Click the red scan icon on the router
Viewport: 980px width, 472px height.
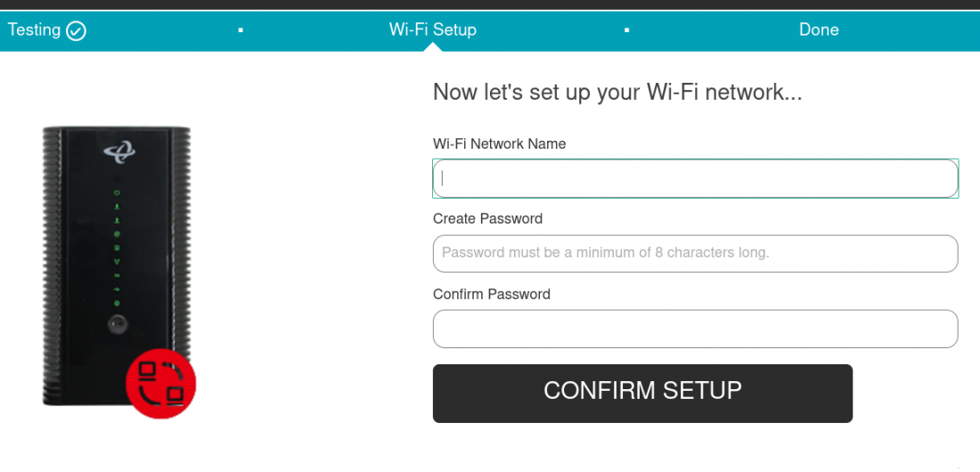click(160, 383)
